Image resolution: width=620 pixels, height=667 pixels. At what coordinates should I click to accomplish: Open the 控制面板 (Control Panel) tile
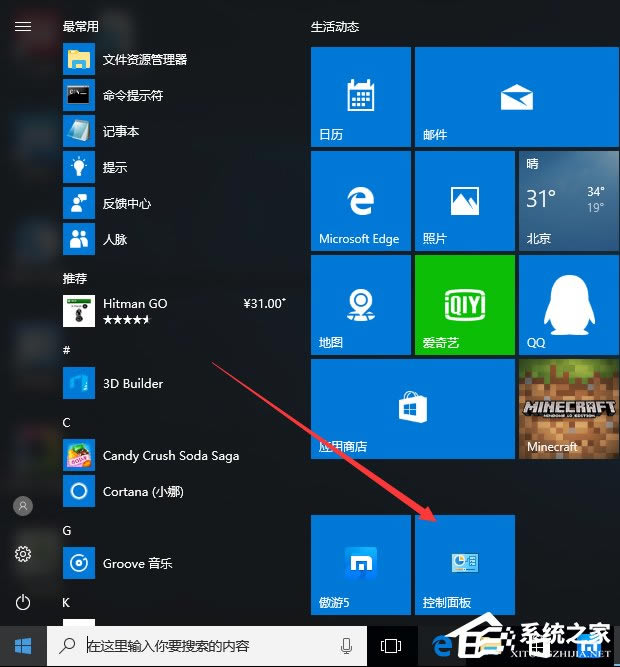(x=464, y=565)
